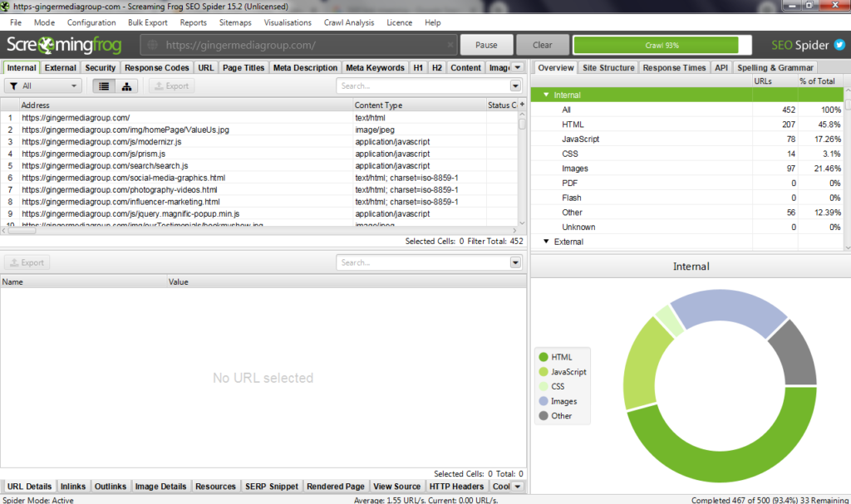Click the filter funnel icon

coord(13,86)
